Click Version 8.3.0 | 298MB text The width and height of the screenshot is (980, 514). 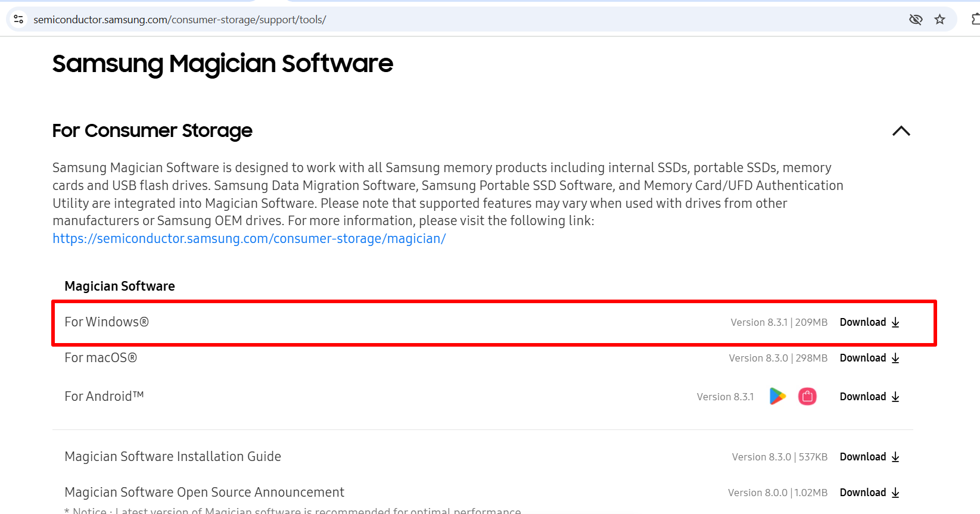pos(778,358)
